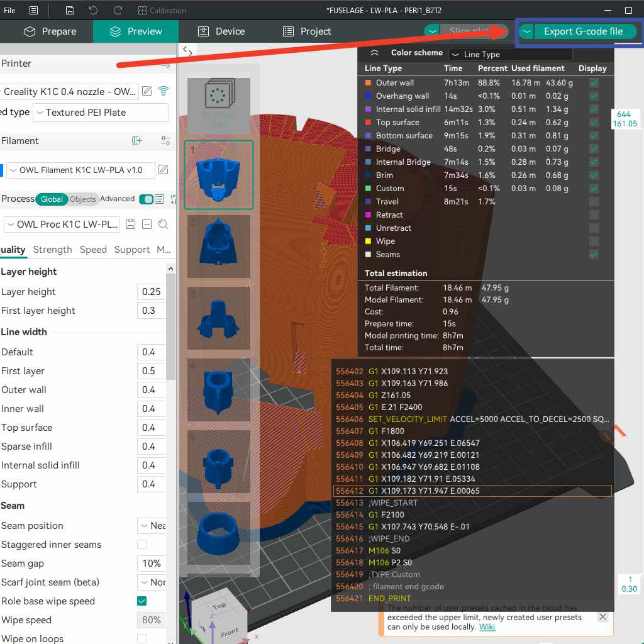Expand the Export G-code options arrow
The height and width of the screenshot is (644, 644).
pyautogui.click(x=527, y=31)
